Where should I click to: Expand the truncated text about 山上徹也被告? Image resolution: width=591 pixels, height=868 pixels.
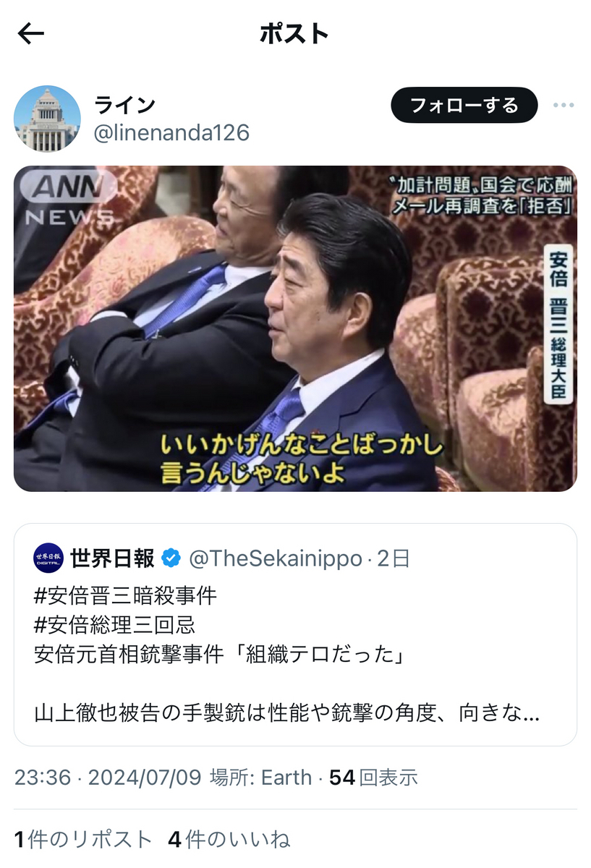pyautogui.click(x=287, y=713)
